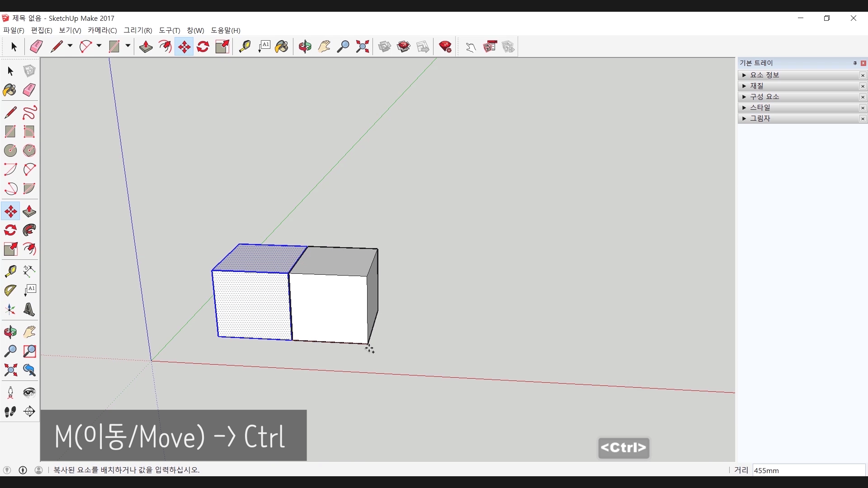Pick the Scale tool in left toolbar
The width and height of the screenshot is (868, 488).
(10, 249)
